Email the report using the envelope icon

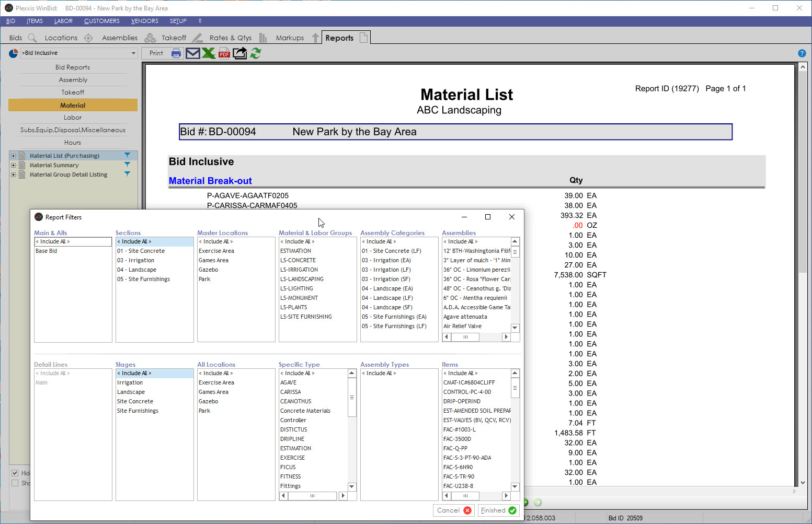(193, 53)
